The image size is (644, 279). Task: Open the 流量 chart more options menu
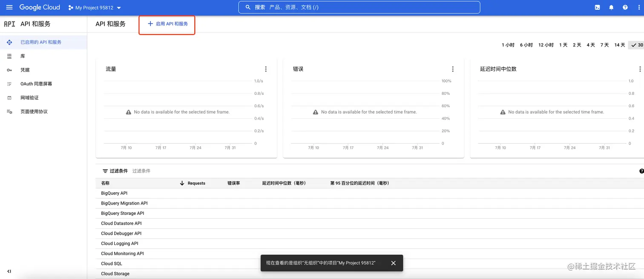[x=266, y=69]
